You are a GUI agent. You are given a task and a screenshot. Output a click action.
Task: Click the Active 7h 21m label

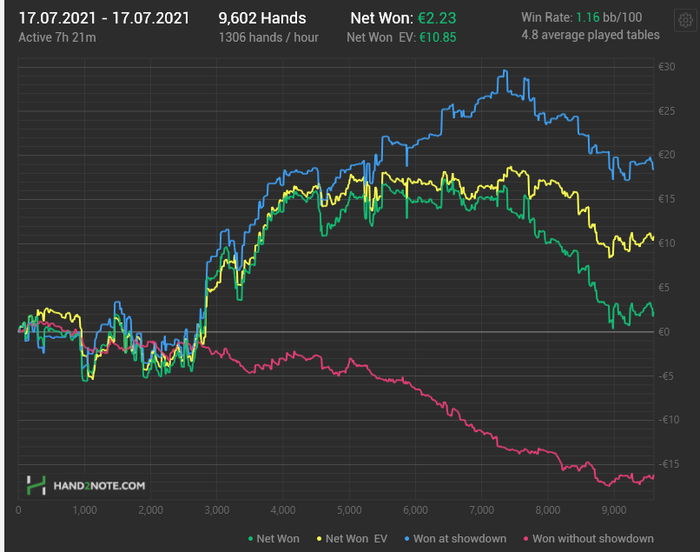(x=57, y=38)
